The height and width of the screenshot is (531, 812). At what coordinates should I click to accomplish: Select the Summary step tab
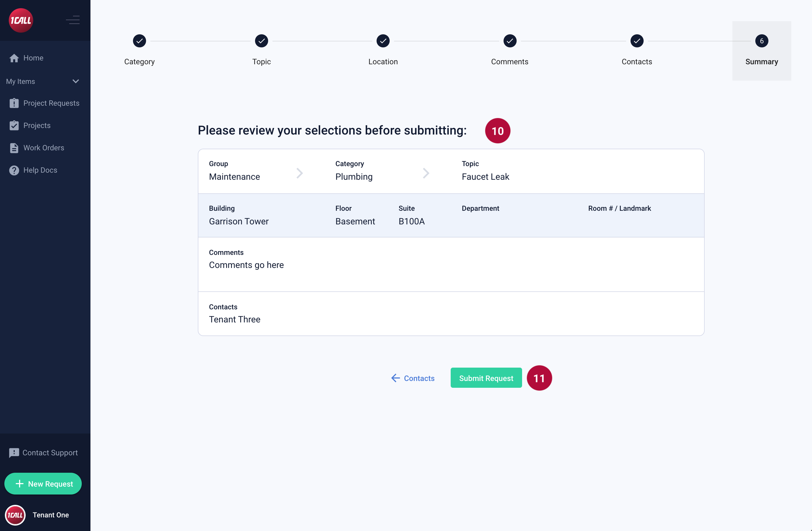coord(761,51)
